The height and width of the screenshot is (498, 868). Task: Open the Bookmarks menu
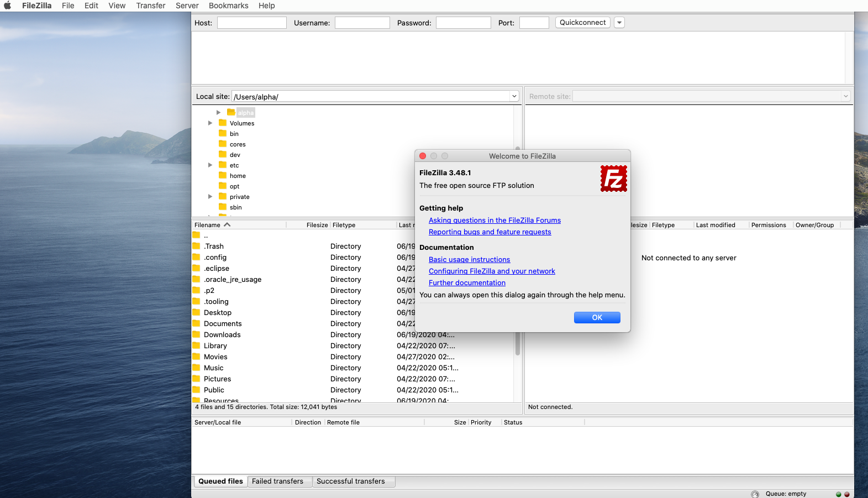point(229,6)
